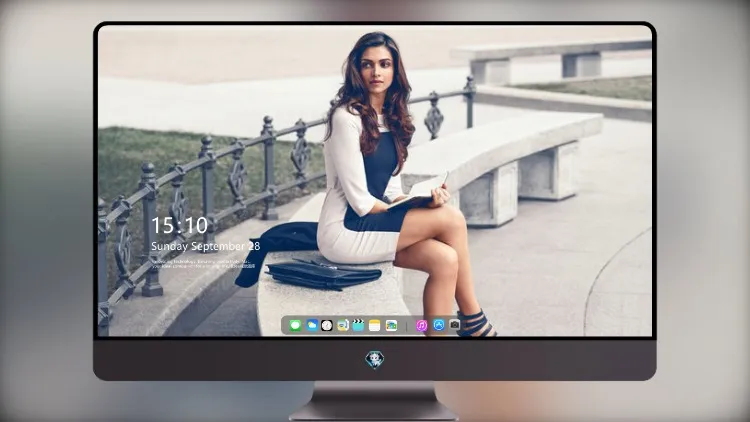
Task: Open the Photos gallery icon in the dock
Action: (391, 326)
